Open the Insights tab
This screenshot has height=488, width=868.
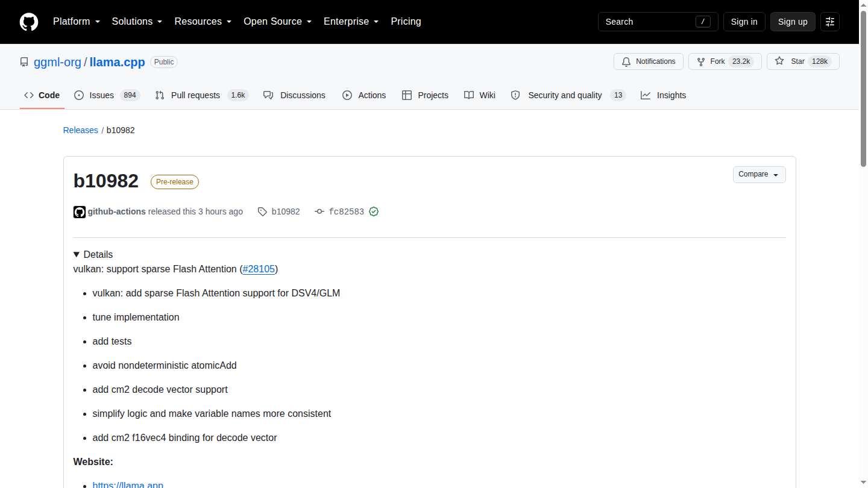[x=664, y=95]
